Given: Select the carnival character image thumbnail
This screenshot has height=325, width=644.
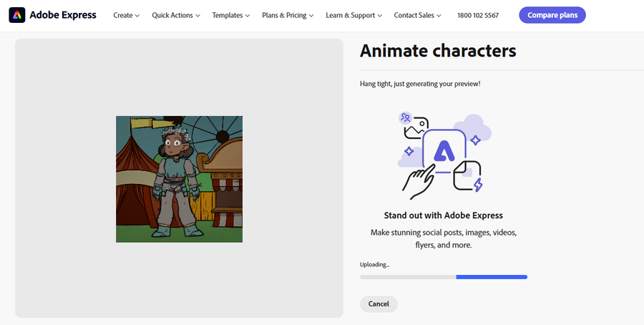Looking at the screenshot, I should coord(179,179).
